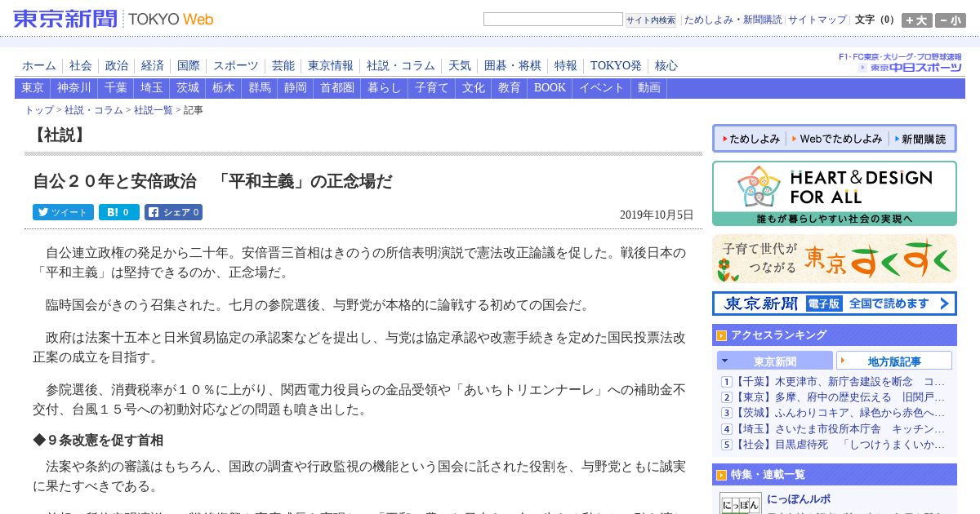Go to ホーム in the main menu
The height and width of the screenshot is (514, 980).
[39, 65]
